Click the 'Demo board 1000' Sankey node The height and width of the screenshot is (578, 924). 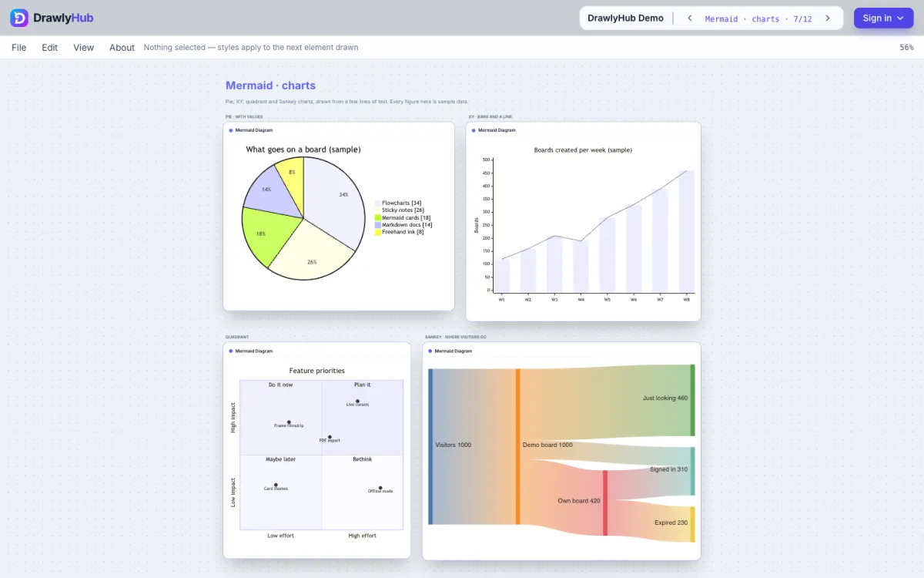[x=518, y=446]
